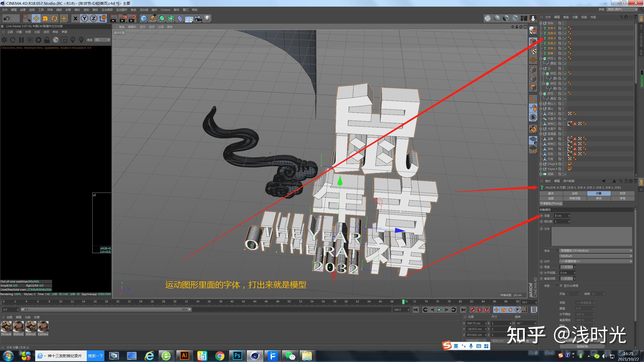Click the 选择所有 button at the bottom right
This screenshot has height=362, width=644.
pos(582,346)
